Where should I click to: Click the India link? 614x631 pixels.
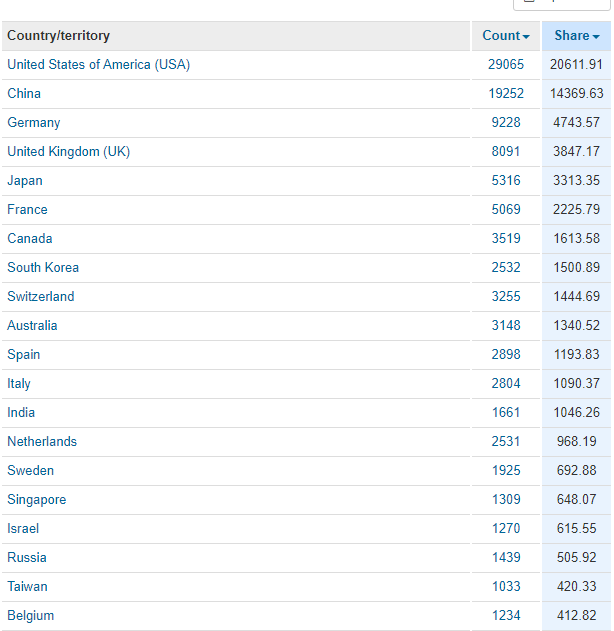tap(21, 413)
